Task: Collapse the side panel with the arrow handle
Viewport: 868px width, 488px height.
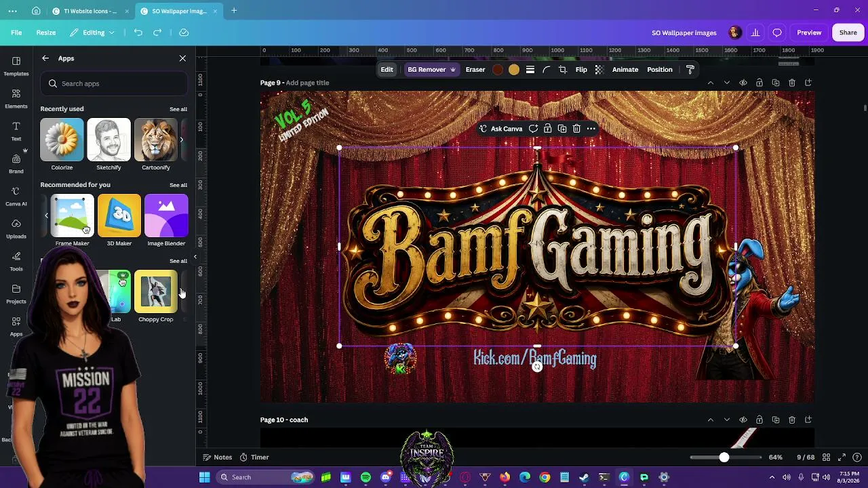Action: [195, 257]
